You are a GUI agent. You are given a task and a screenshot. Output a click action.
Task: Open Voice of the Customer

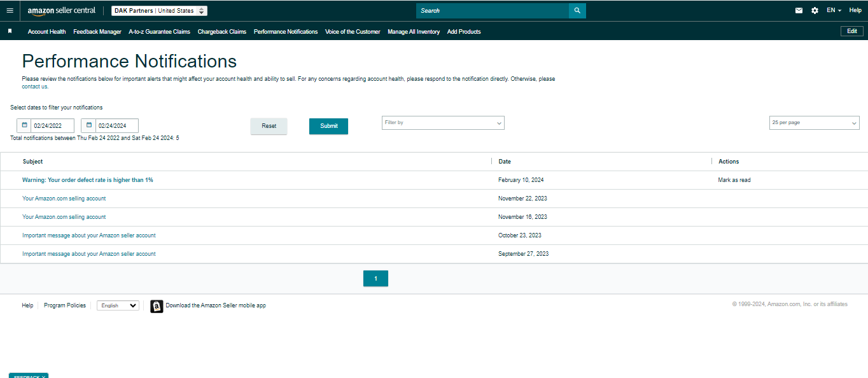[x=353, y=31]
